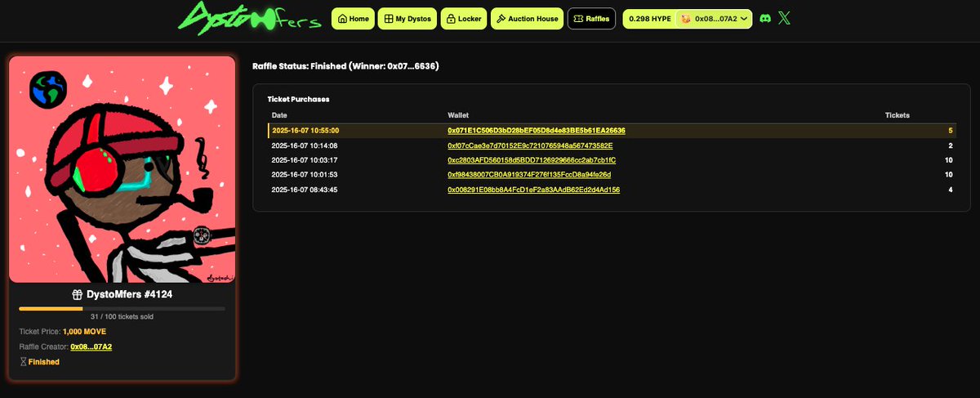Click ticket count 2 in 10:14:08 row

coord(951,145)
